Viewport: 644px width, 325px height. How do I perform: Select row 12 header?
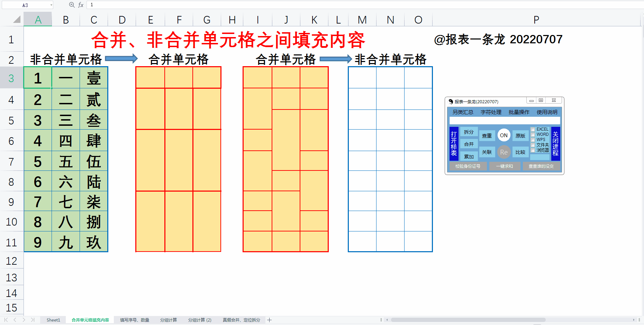pyautogui.click(x=11, y=261)
